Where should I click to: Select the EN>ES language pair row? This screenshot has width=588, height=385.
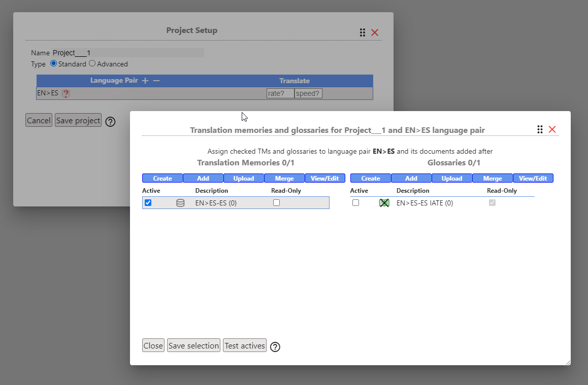point(205,94)
